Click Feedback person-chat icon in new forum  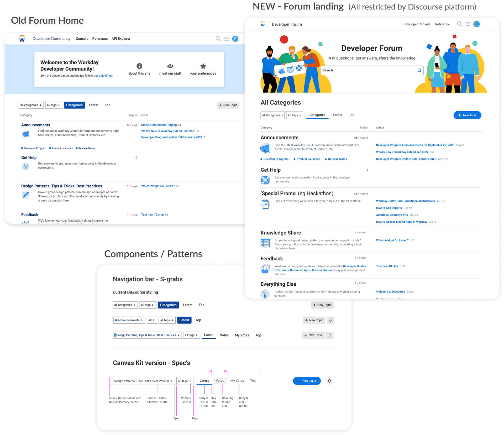(265, 269)
